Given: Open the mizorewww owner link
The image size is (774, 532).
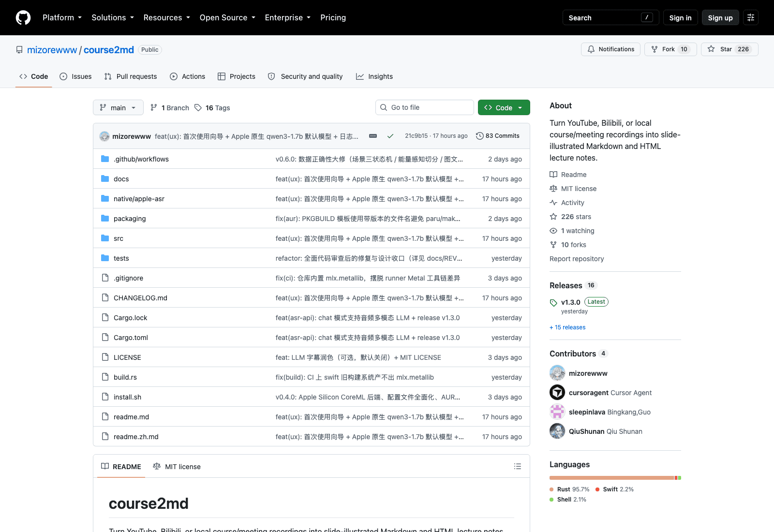Looking at the screenshot, I should pos(52,50).
